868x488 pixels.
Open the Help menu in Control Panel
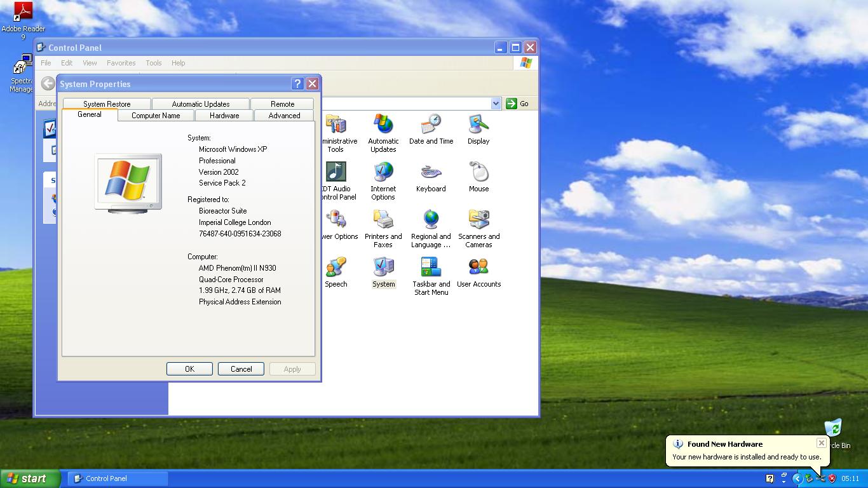pyautogui.click(x=178, y=63)
